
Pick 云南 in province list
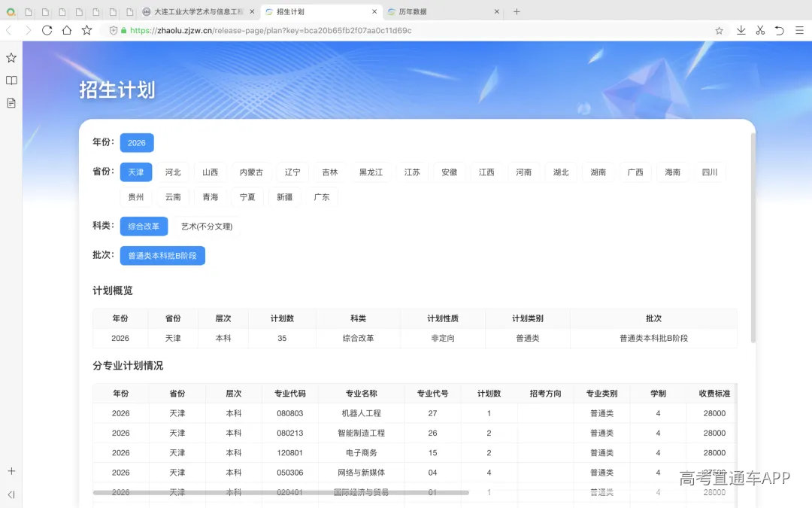coord(173,197)
